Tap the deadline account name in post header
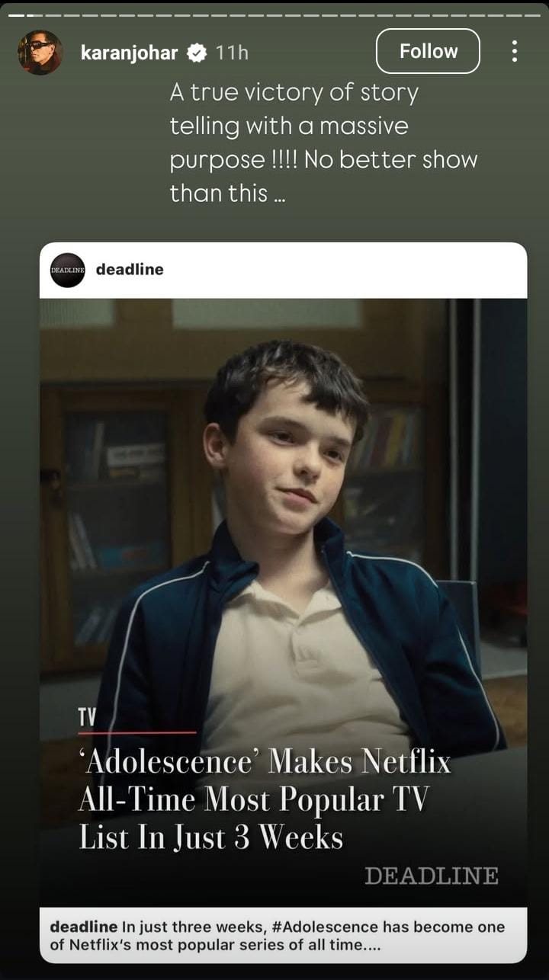Image resolution: width=549 pixels, height=980 pixels. coord(130,269)
